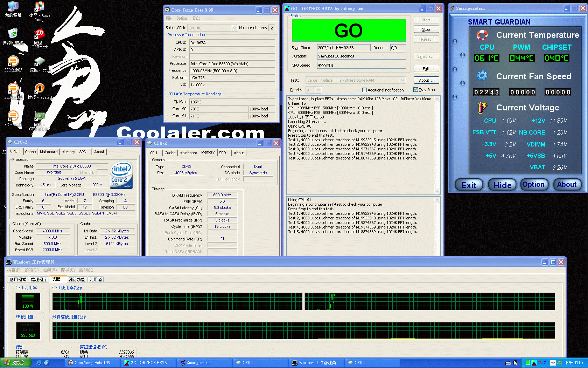
Task: Click the green ORTHOS tray icon
Action: click(528, 363)
